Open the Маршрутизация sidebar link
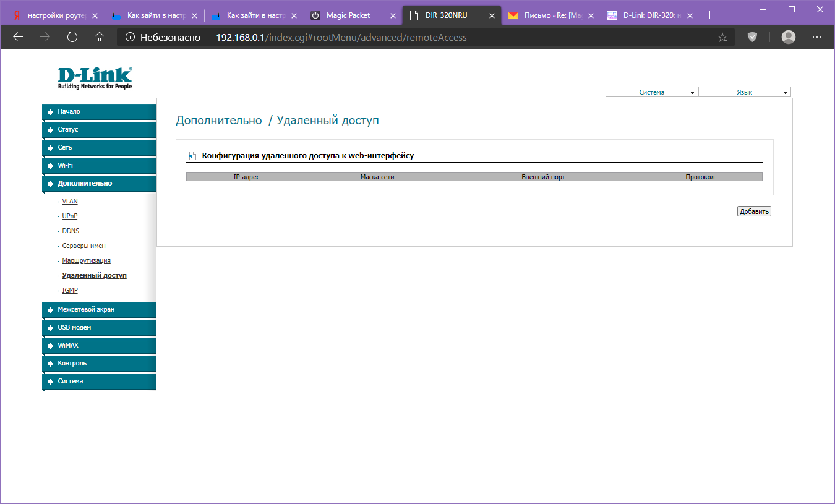This screenshot has width=835, height=504. 86,260
